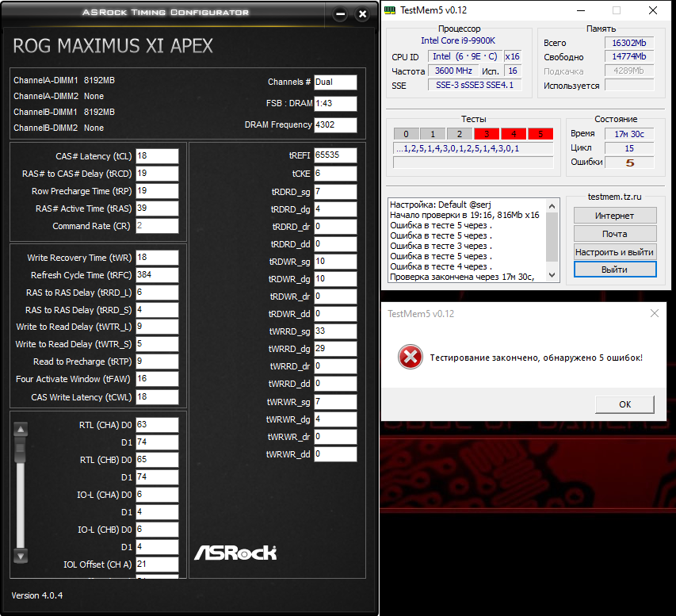Click the tRCD value field

click(x=157, y=174)
